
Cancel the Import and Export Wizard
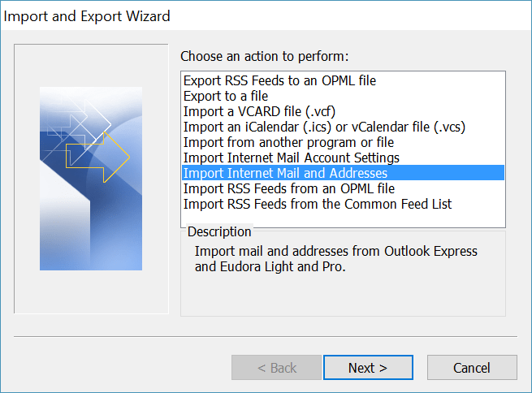[471, 368]
